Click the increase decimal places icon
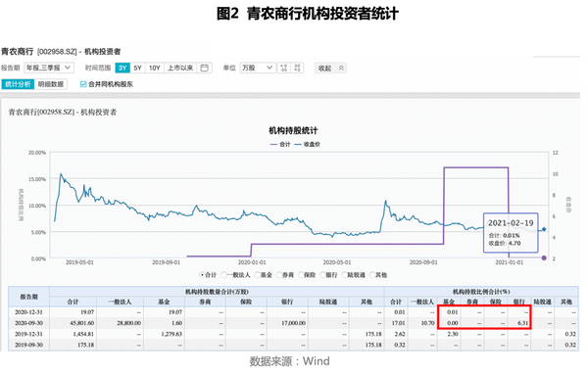This screenshot has width=588, height=374. coord(284,68)
